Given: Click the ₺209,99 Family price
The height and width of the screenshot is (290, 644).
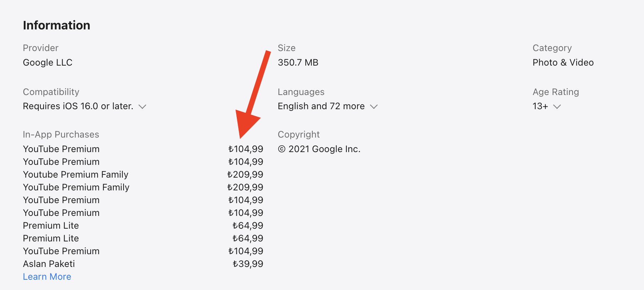Looking at the screenshot, I should coord(246,174).
